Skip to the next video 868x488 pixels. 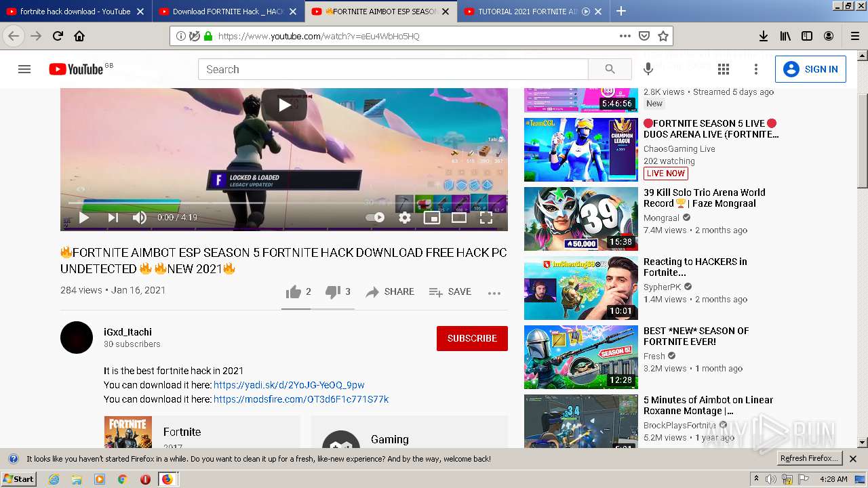pos(113,218)
